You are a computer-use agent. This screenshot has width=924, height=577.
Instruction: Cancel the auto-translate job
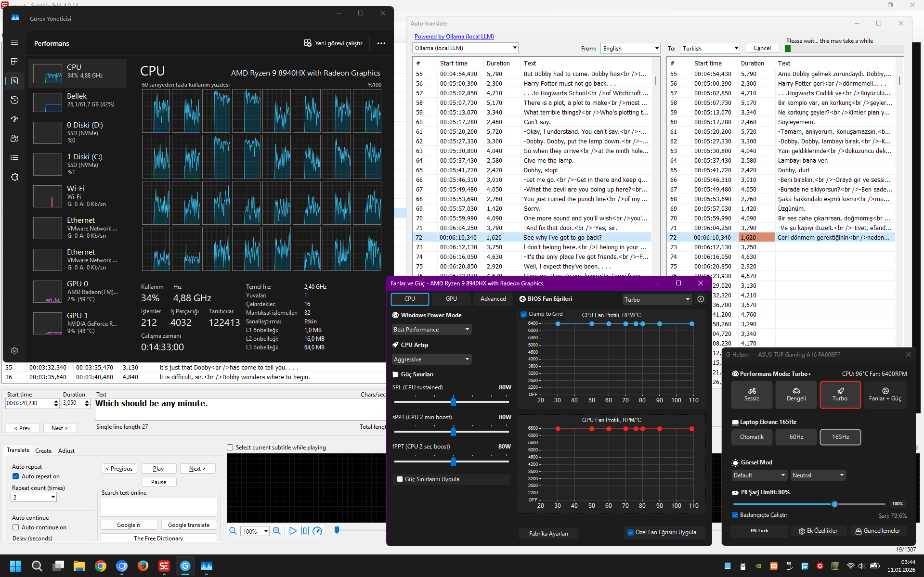[x=762, y=48]
